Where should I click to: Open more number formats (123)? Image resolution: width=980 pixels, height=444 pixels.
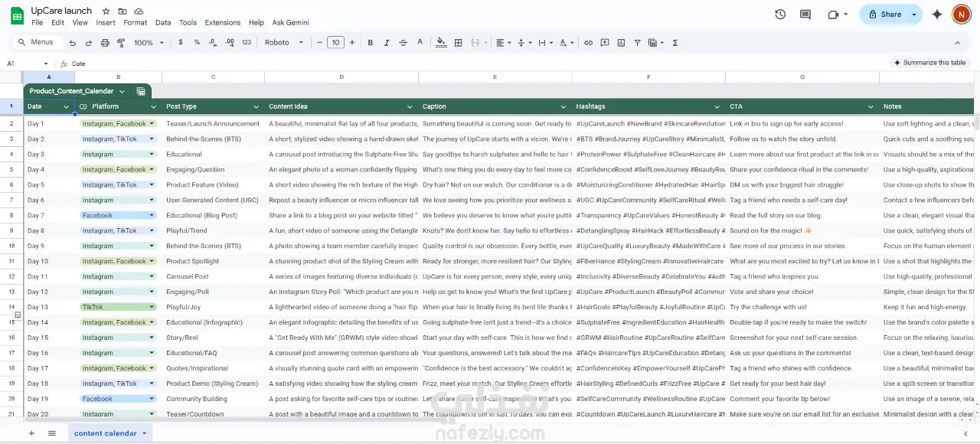point(246,43)
